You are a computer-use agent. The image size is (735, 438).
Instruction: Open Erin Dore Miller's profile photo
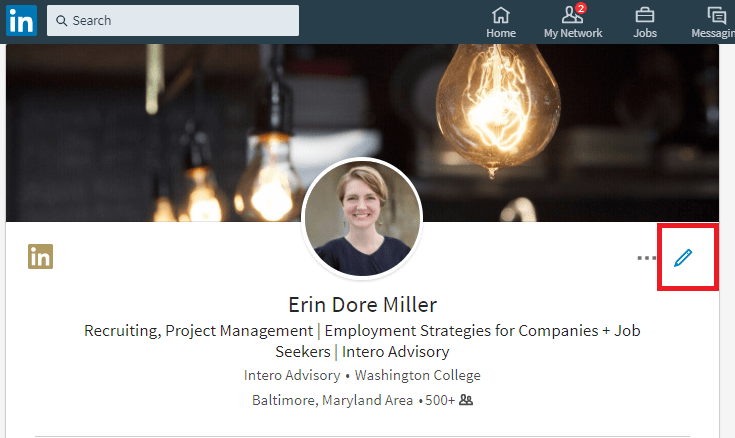tap(362, 218)
